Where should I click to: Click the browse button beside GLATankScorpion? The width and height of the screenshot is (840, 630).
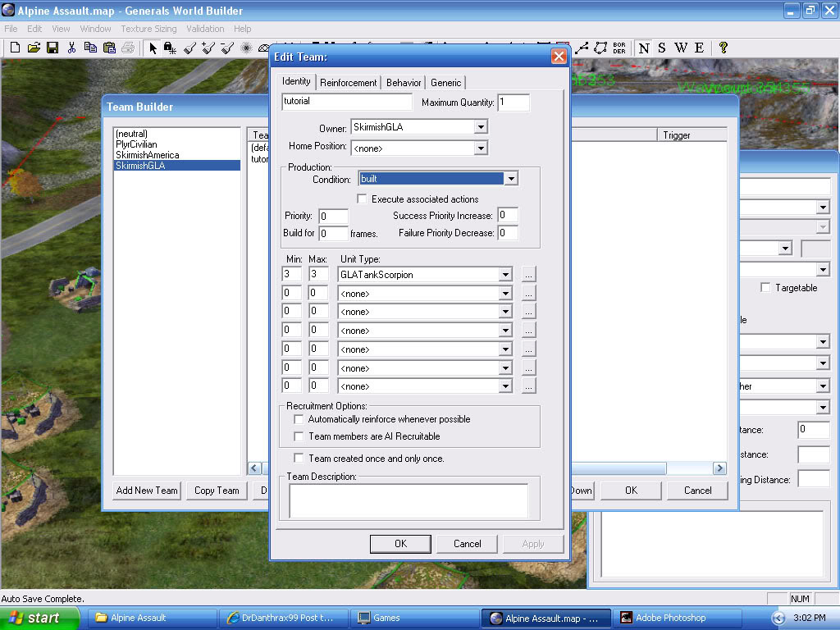tap(528, 275)
